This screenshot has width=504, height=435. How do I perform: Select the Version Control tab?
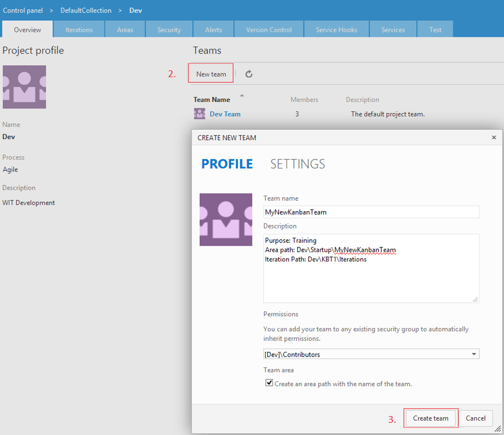tap(268, 29)
